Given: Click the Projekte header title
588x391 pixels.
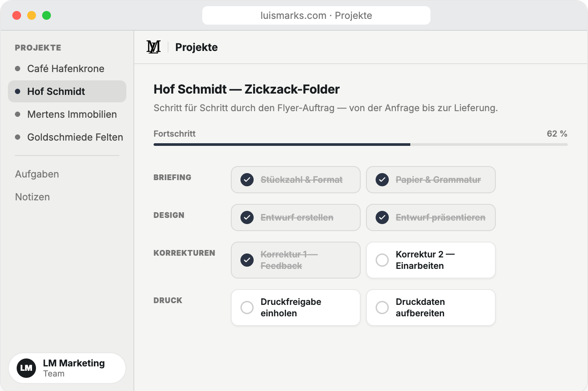Looking at the screenshot, I should coord(197,47).
